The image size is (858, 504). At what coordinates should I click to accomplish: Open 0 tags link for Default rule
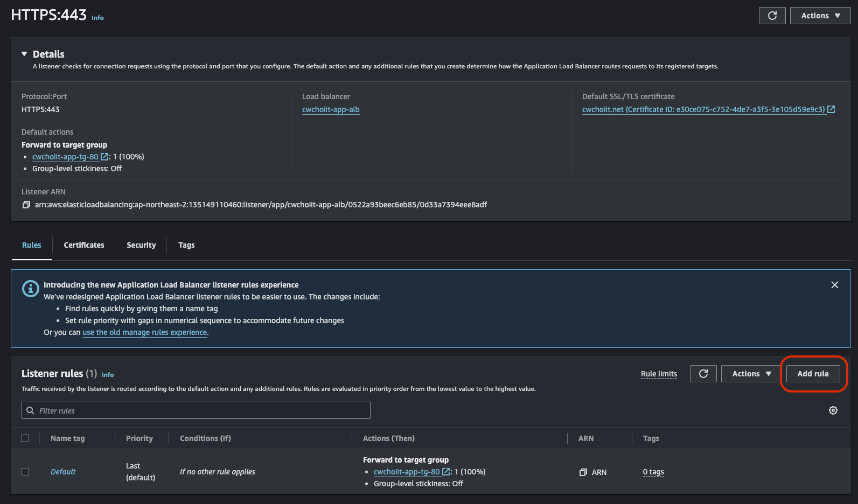click(x=653, y=472)
